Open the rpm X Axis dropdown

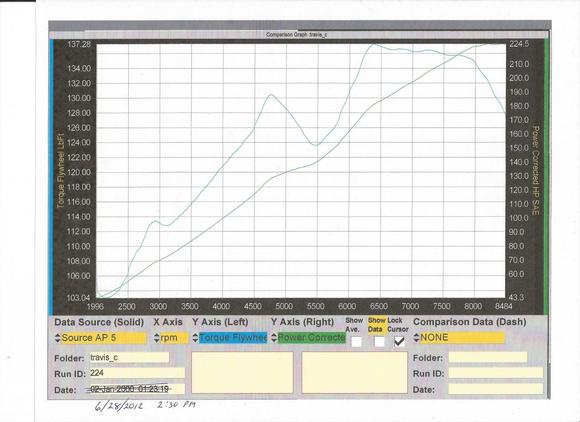coord(174,338)
